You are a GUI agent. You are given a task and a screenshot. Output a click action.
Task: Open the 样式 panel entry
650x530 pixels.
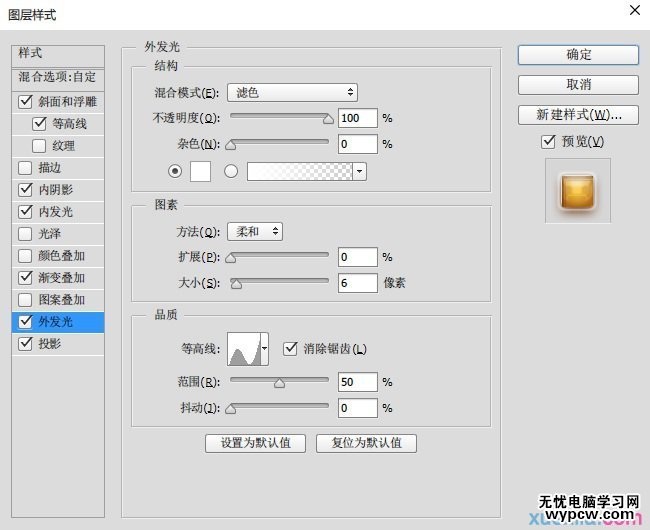(x=58, y=55)
